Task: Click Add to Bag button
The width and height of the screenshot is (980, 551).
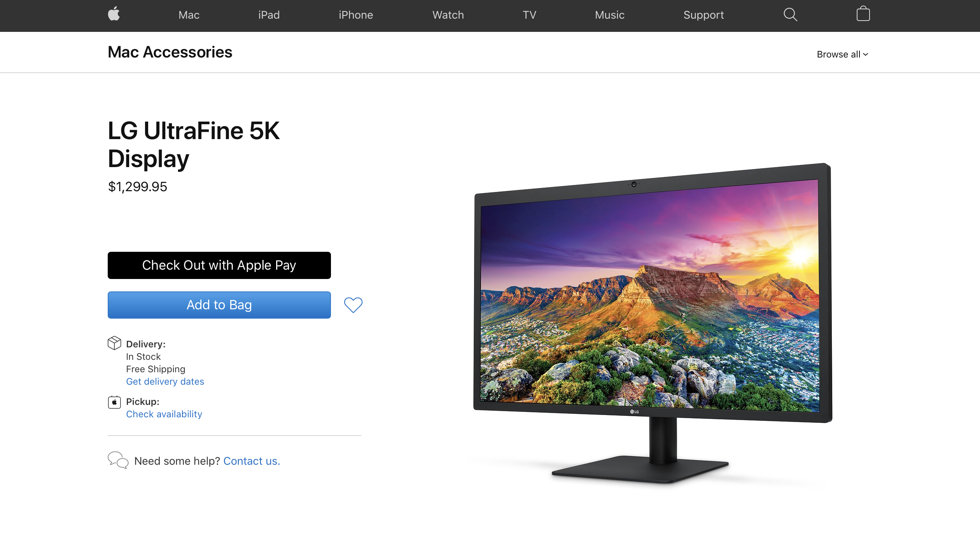Action: [x=219, y=305]
